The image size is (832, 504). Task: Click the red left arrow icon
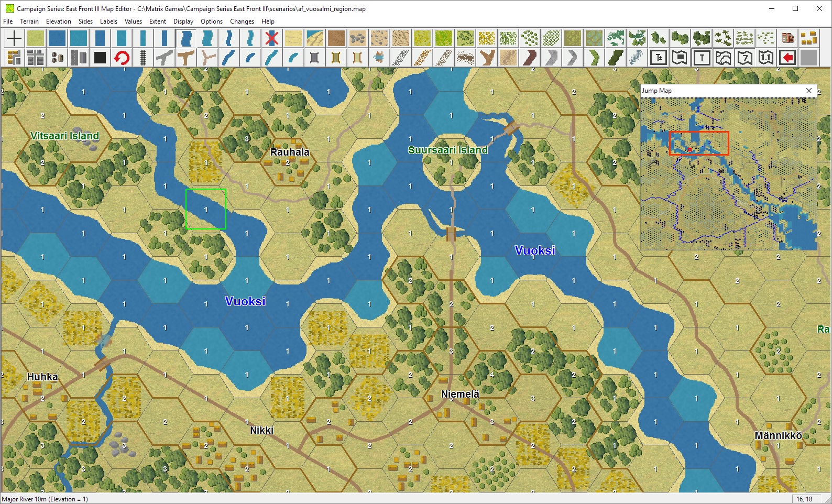pyautogui.click(x=787, y=57)
